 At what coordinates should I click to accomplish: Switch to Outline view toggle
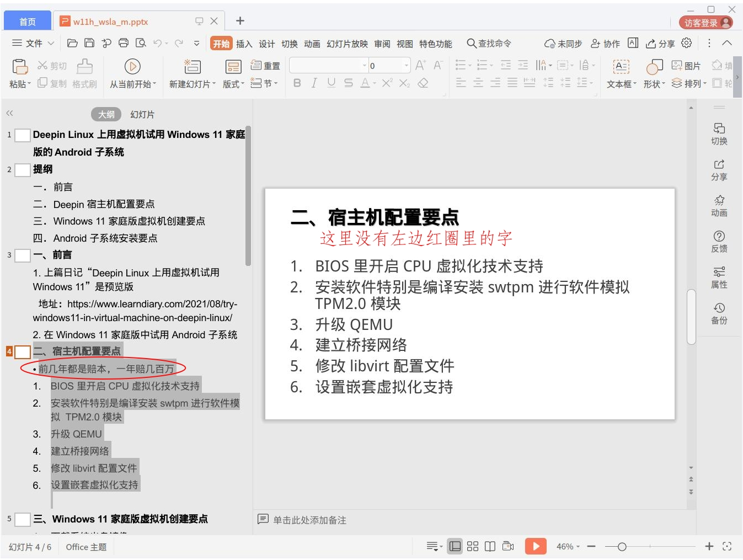click(106, 114)
